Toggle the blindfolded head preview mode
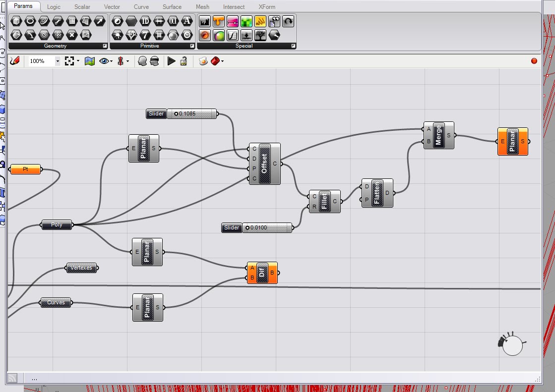This screenshot has height=392, width=555. 154,61
